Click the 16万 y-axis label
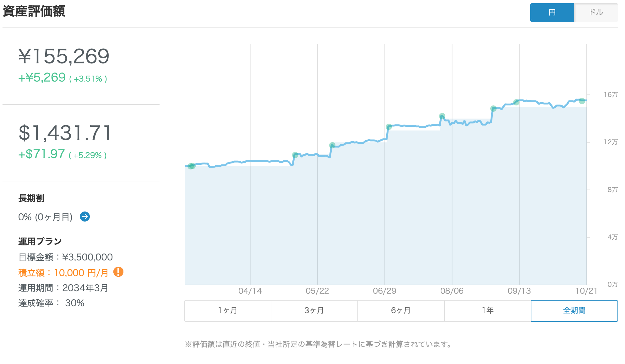Viewport: 625px width, 364px height. pyautogui.click(x=611, y=95)
